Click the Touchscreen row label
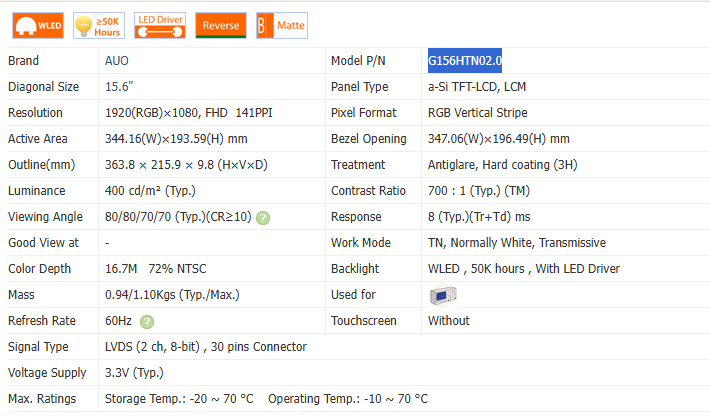Image resolution: width=710 pixels, height=418 pixels. coord(364,321)
